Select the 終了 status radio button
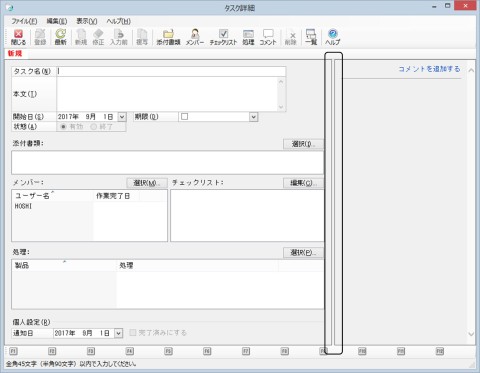This screenshot has height=373, width=480. coord(94,127)
